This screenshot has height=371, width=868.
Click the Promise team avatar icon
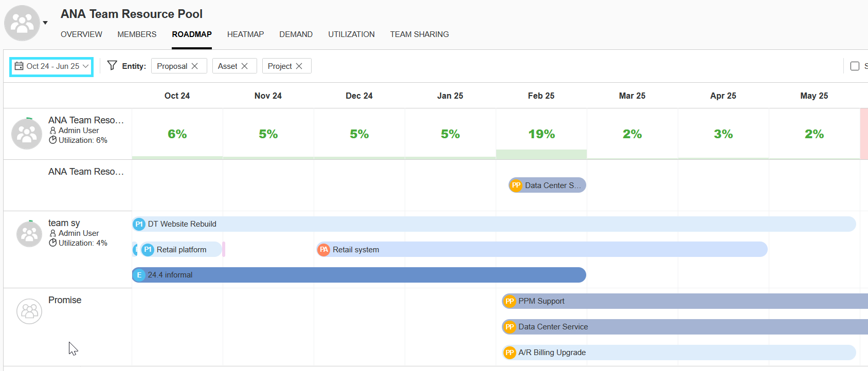point(29,311)
